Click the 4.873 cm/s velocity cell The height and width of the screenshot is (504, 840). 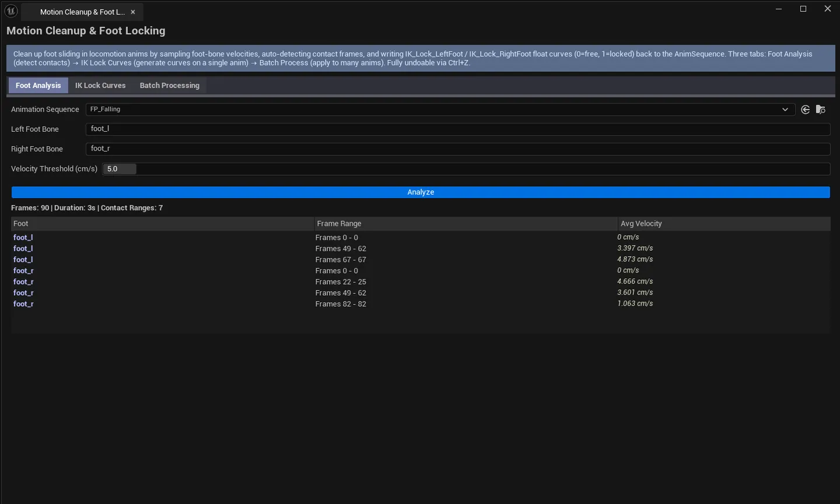635,259
